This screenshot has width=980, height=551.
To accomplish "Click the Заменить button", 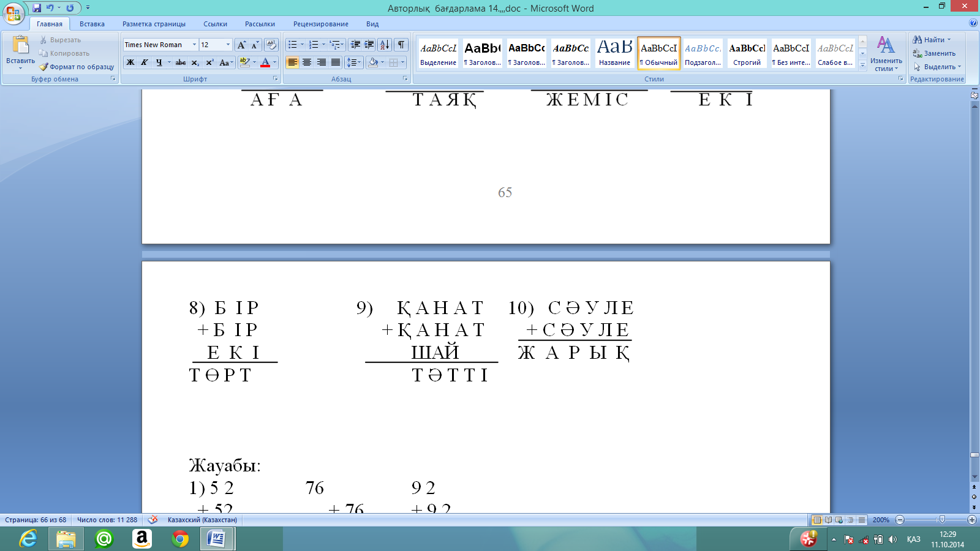I will 934,53.
